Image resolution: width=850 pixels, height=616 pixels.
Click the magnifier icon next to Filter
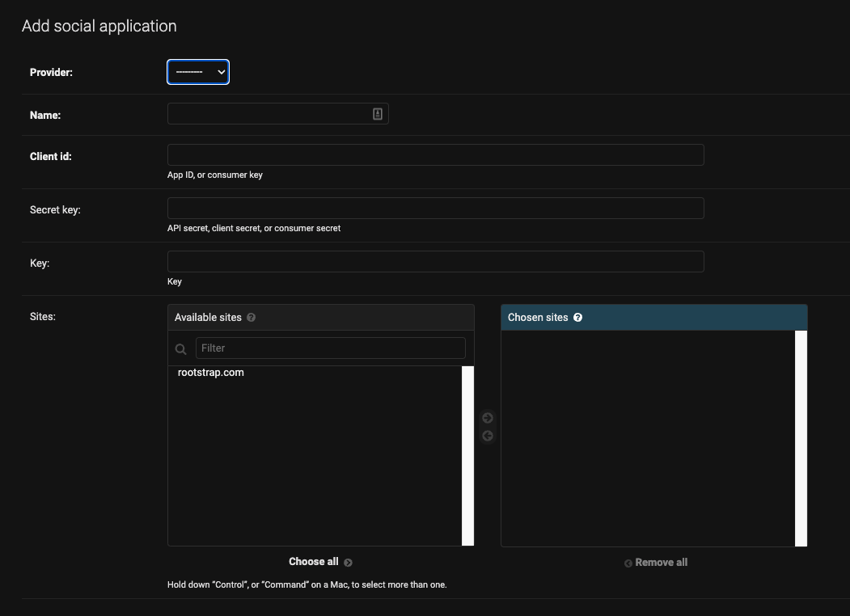(181, 349)
